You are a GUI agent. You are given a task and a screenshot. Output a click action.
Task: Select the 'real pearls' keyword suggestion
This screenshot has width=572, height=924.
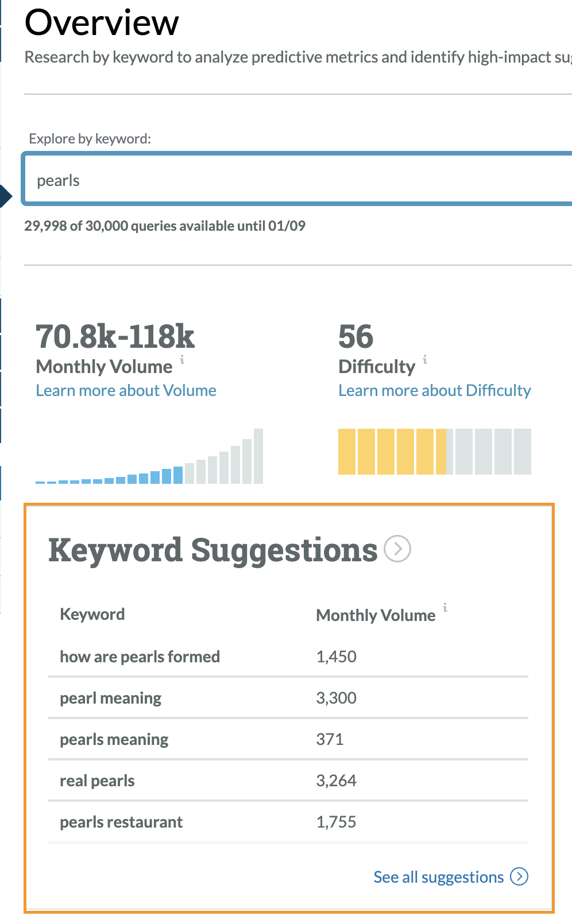(97, 781)
